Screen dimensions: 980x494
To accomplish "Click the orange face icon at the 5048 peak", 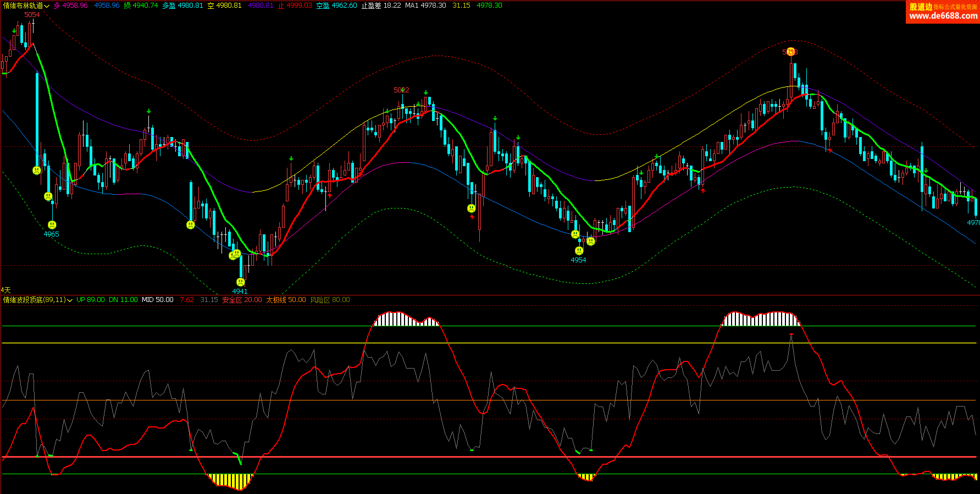I will point(790,52).
